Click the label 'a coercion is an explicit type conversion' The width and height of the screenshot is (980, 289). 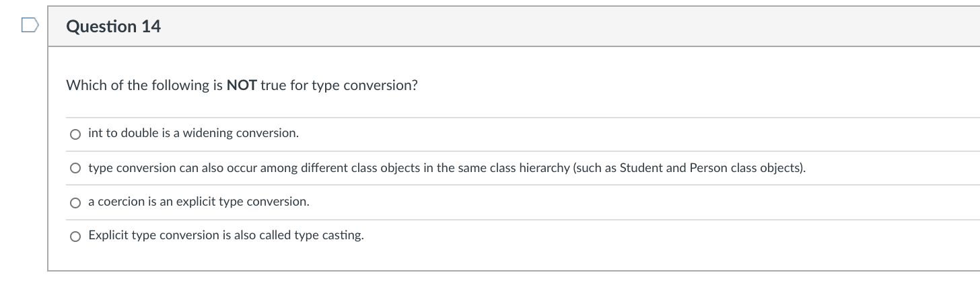pos(199,202)
